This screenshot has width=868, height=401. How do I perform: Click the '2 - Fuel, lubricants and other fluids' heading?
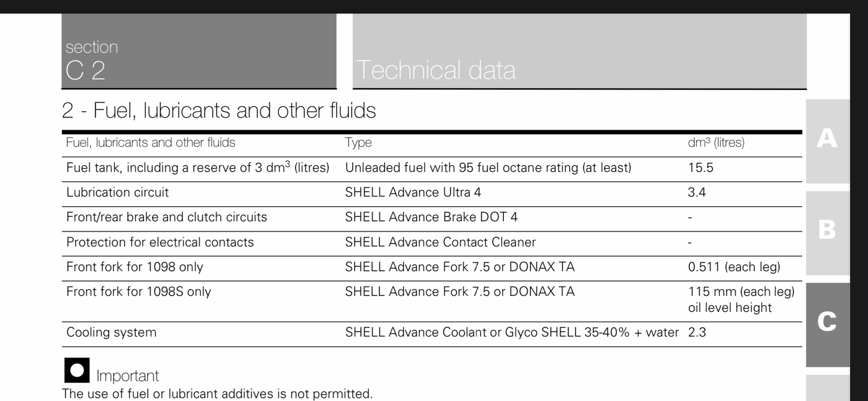tap(219, 111)
